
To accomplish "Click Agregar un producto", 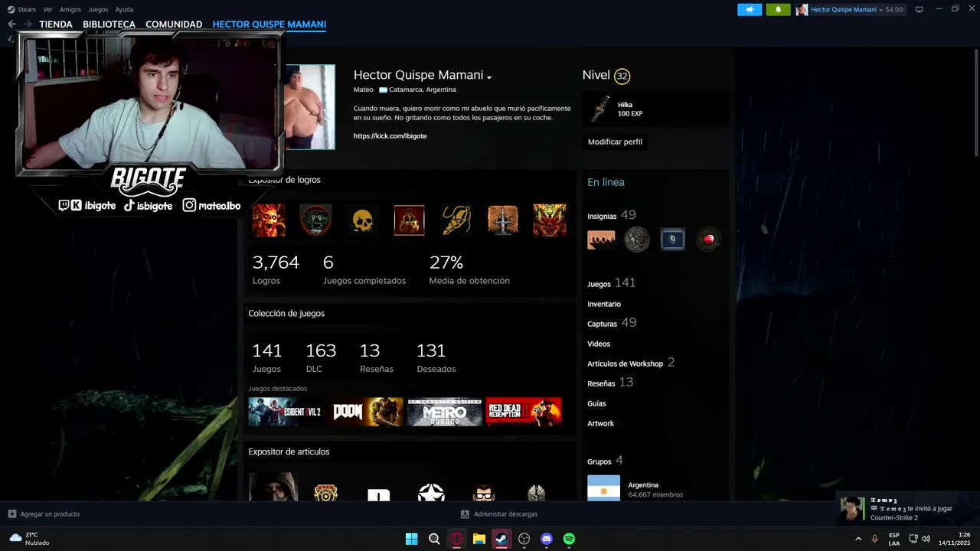I will [44, 514].
